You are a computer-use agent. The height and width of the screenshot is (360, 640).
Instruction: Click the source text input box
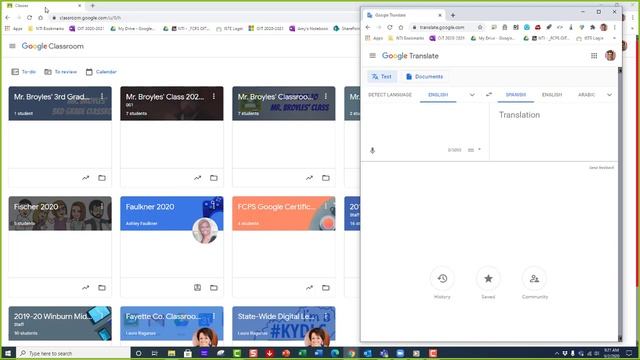coord(425,124)
